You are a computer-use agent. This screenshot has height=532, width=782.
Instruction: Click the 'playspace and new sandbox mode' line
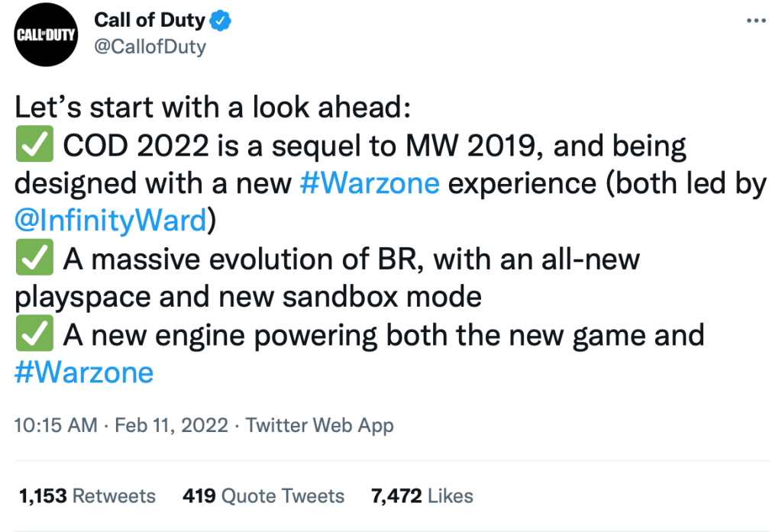pos(248,298)
